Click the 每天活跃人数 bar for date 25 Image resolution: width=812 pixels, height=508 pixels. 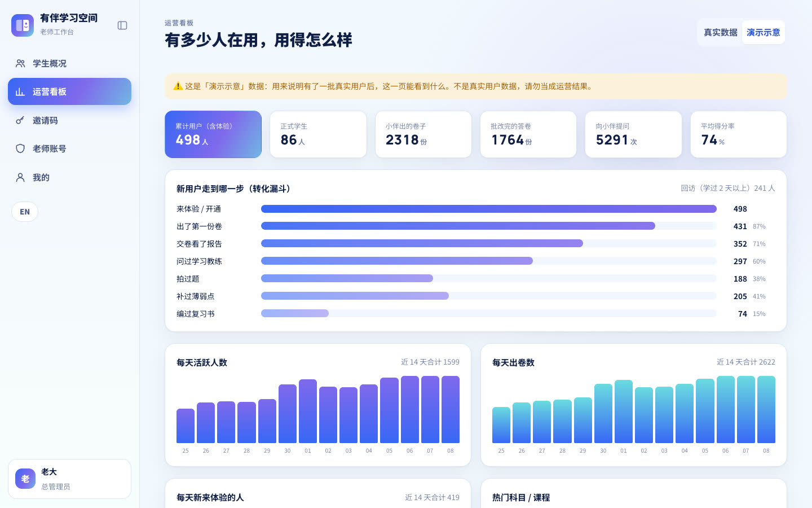pyautogui.click(x=186, y=426)
